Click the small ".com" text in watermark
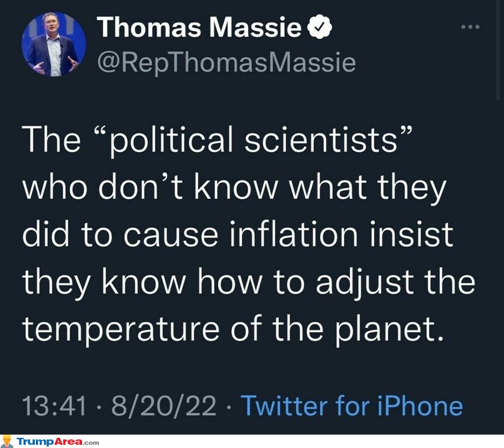Viewport: 504px width, 448px height. (91, 443)
